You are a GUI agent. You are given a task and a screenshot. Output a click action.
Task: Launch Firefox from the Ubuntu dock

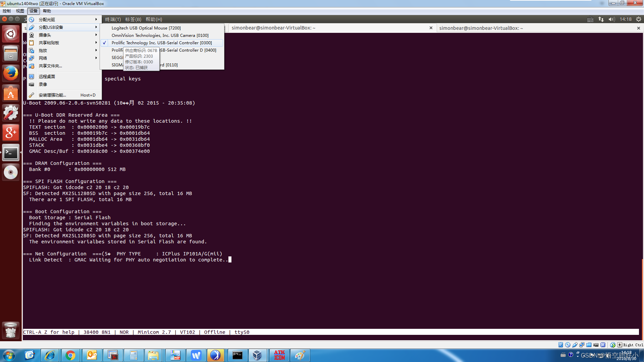click(11, 73)
